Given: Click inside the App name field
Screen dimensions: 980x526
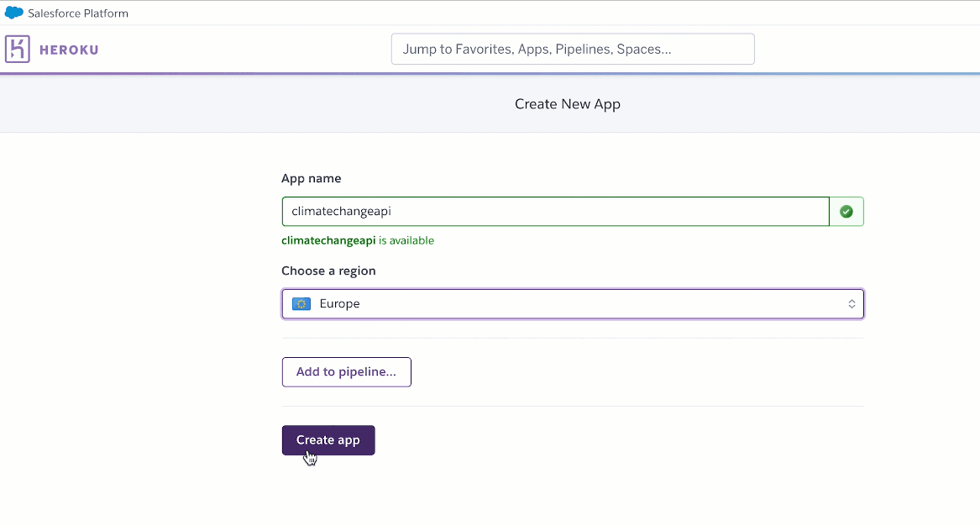Looking at the screenshot, I should [555, 212].
